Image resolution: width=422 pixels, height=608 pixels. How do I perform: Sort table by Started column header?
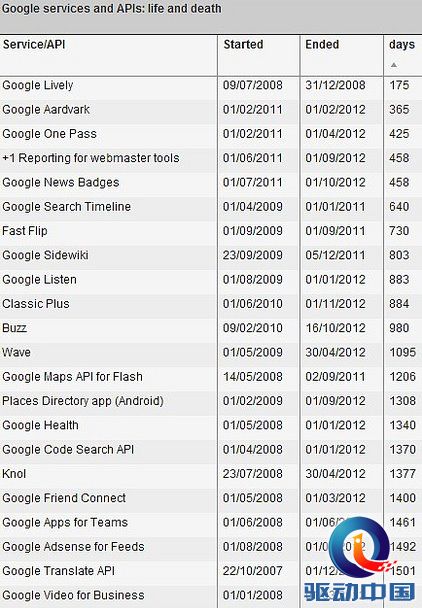click(x=243, y=45)
